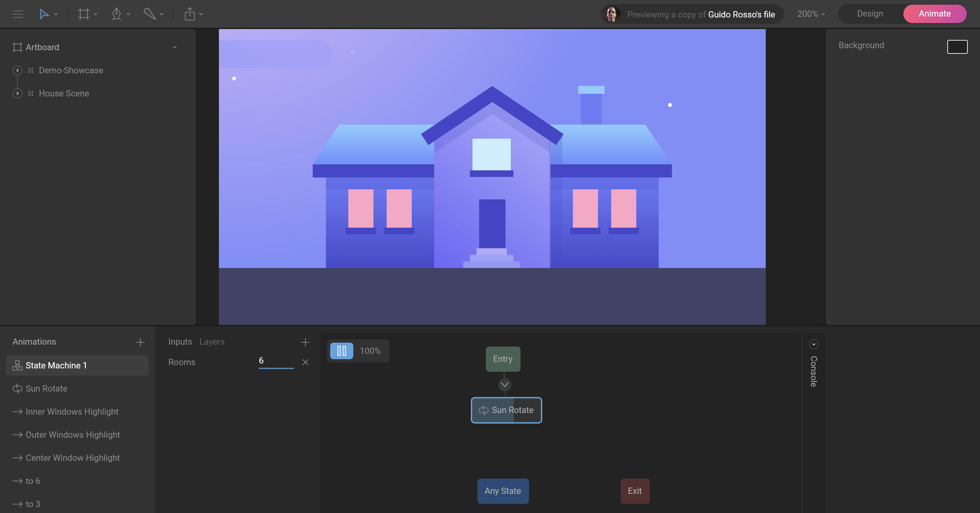Open the hamburger main menu
This screenshot has height=513, width=980.
pos(17,14)
